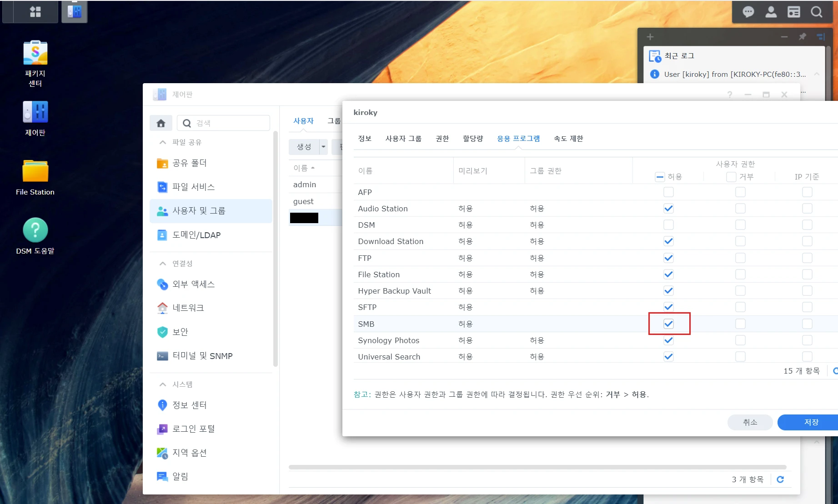Viewport: 838px width, 504px height.
Task: Check the deny box for Audio Station
Action: click(x=740, y=209)
